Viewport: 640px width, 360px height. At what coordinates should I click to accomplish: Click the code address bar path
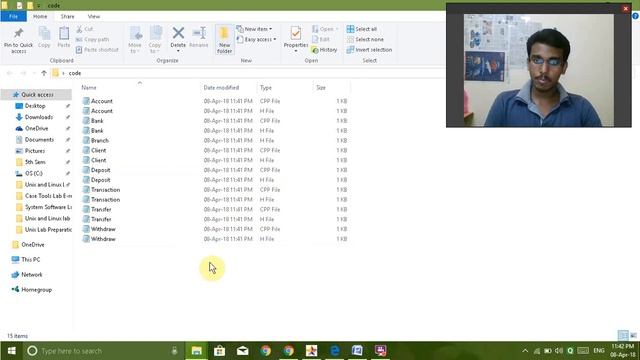pos(75,73)
